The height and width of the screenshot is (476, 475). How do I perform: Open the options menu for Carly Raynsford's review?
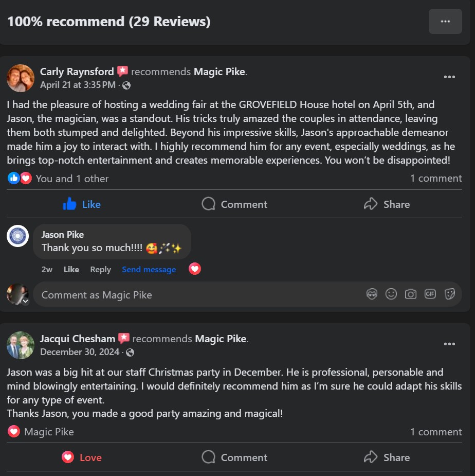(449, 77)
